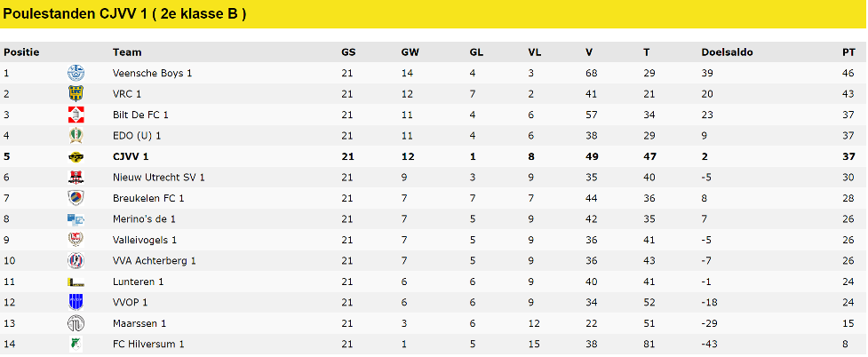Open the Valleivogels 1 club crest
This screenshot has width=868, height=357.
pos(76,240)
